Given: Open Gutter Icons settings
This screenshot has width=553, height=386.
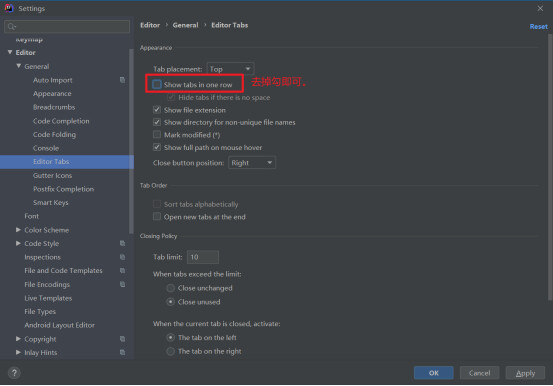Looking at the screenshot, I should tap(53, 175).
